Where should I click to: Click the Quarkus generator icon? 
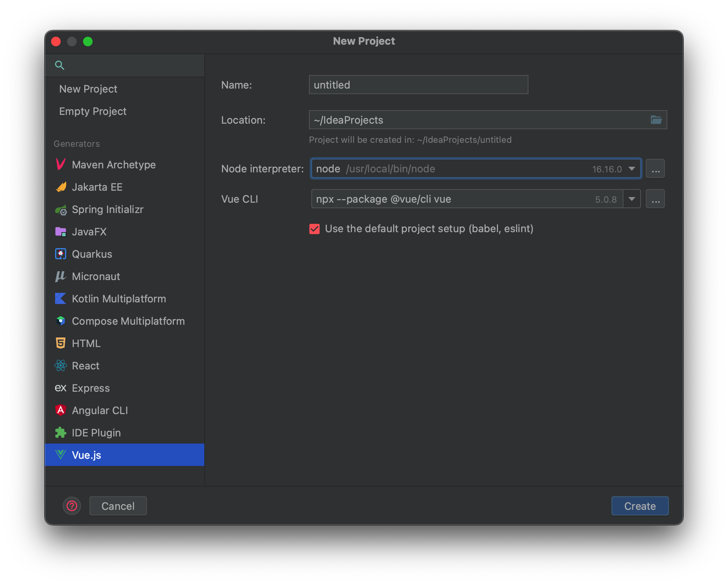[61, 254]
